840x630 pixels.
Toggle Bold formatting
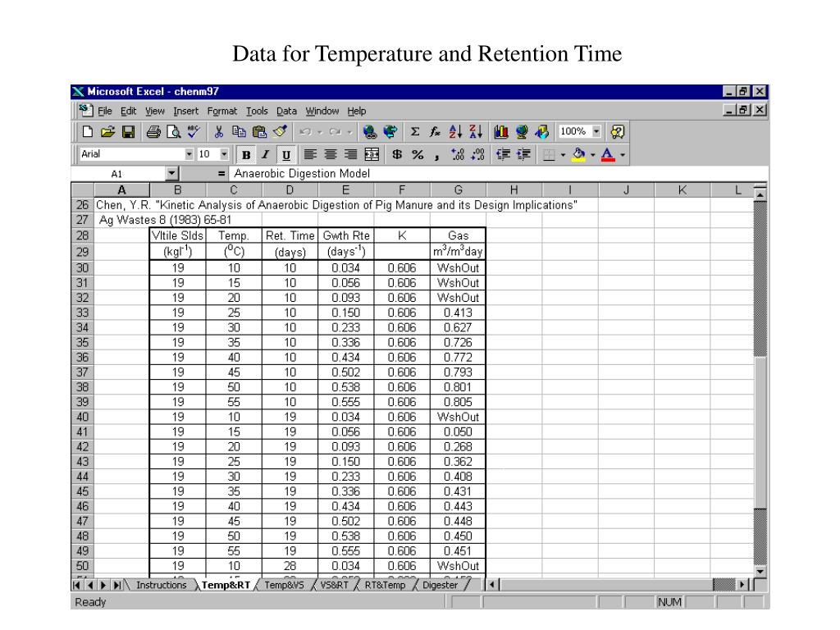246,155
